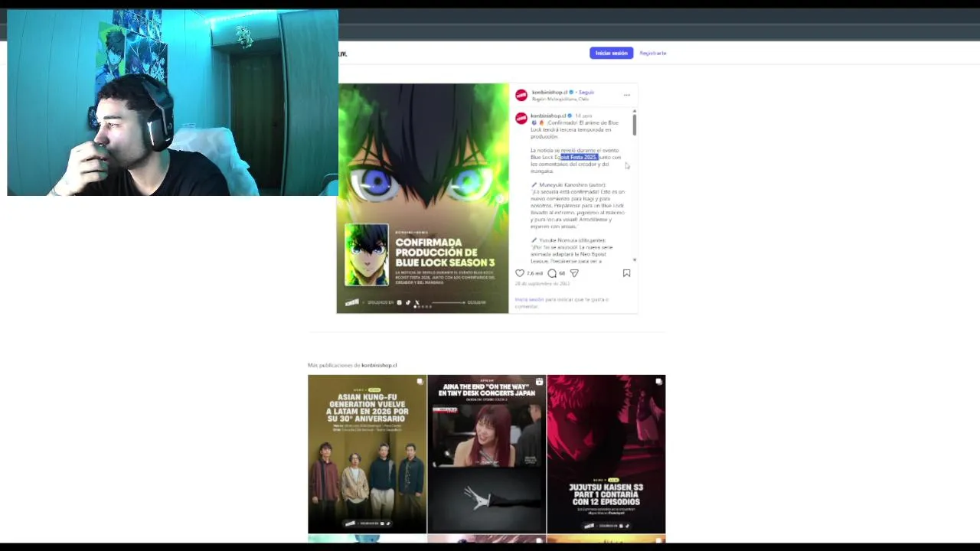Click konbinishop.cl avatar beside the caption
The width and height of the screenshot is (980, 551).
tap(521, 119)
